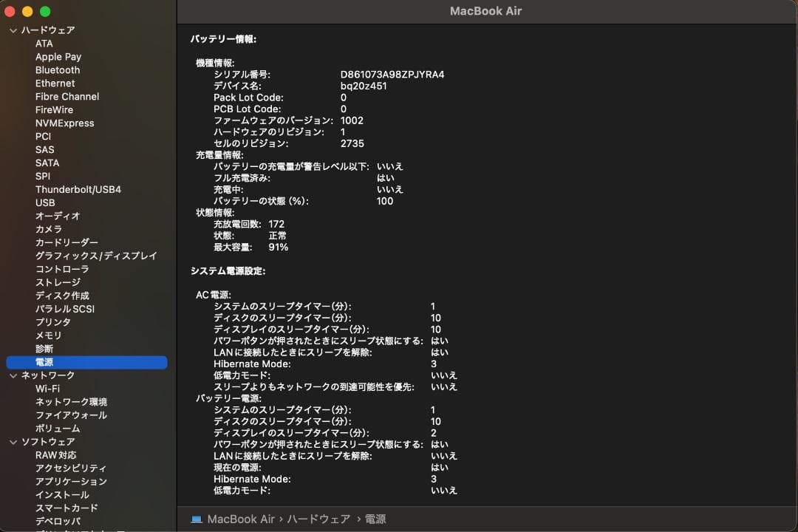Collapse the ハードウェア section chevron
798x532 pixels.
13,30
